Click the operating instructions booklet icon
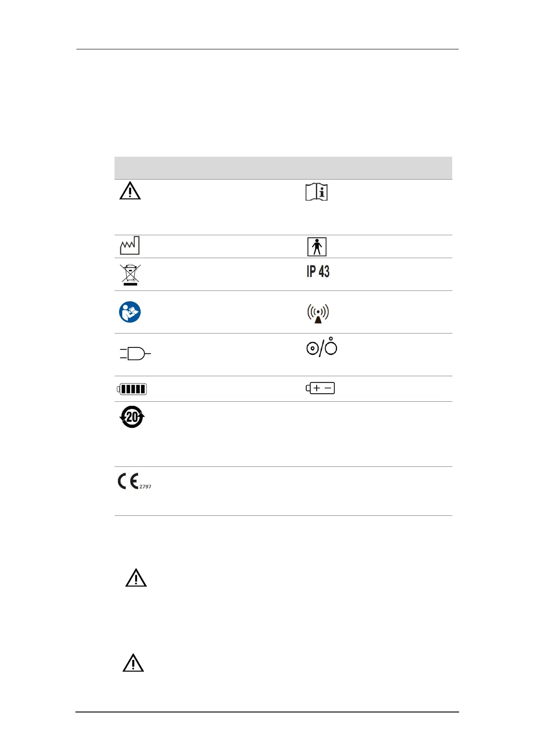Screen dimensions: 535x756 317,192
